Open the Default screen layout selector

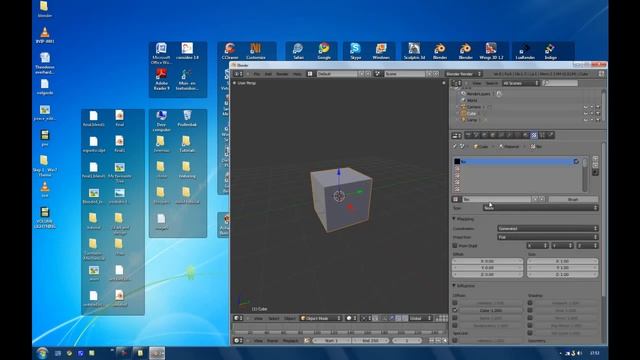point(337,74)
